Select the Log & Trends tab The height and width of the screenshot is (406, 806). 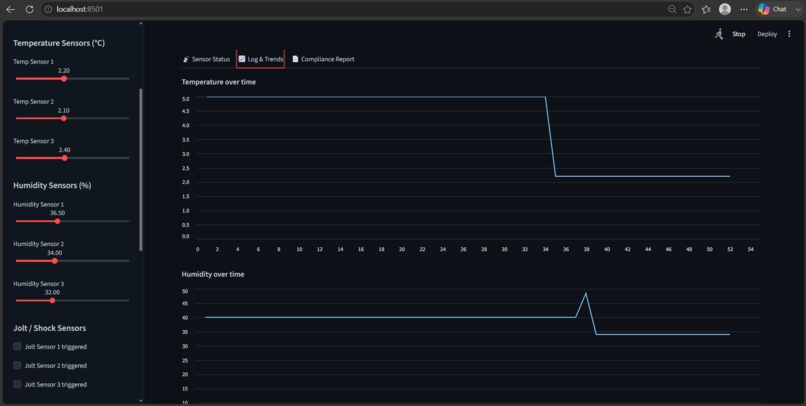261,59
